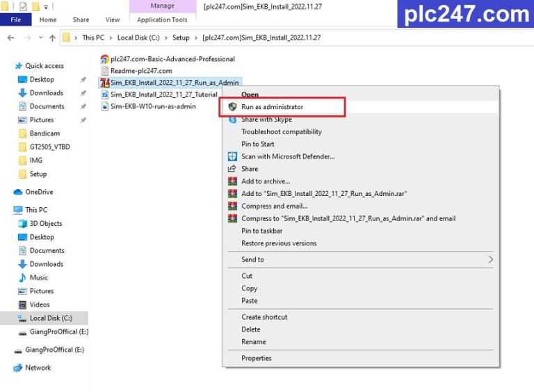Click the Run as administrator shield icon

point(232,107)
